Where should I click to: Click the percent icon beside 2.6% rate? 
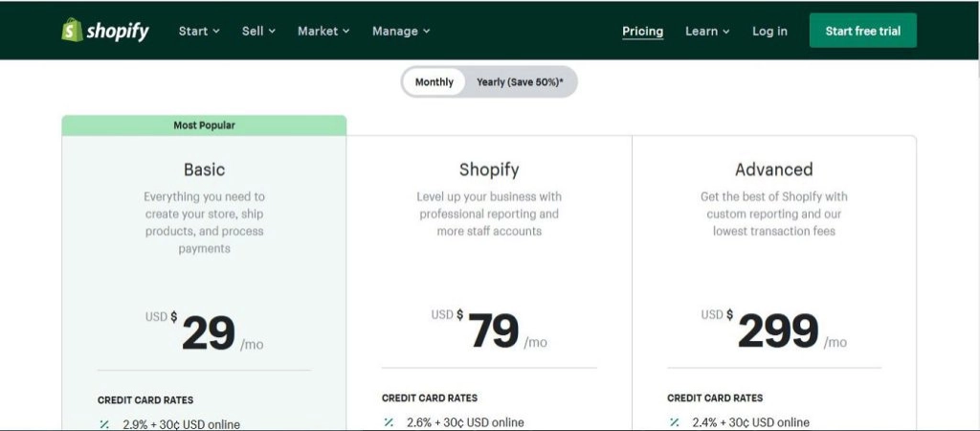pos(389,422)
